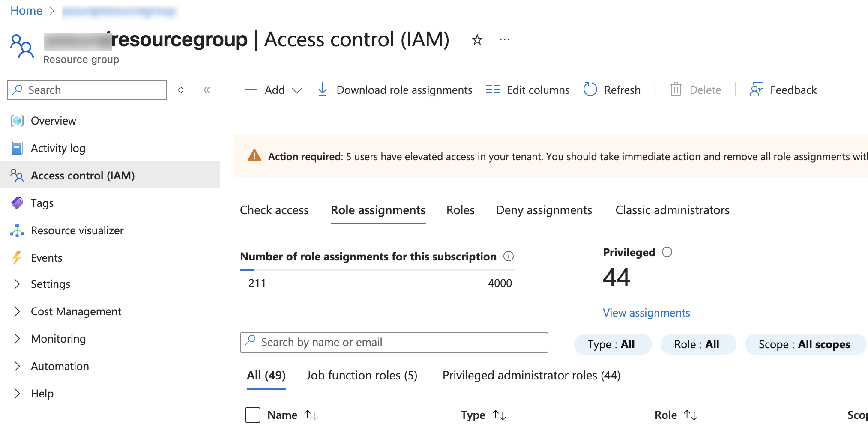This screenshot has height=430, width=868.
Task: Open the Roles tab
Action: tap(461, 210)
